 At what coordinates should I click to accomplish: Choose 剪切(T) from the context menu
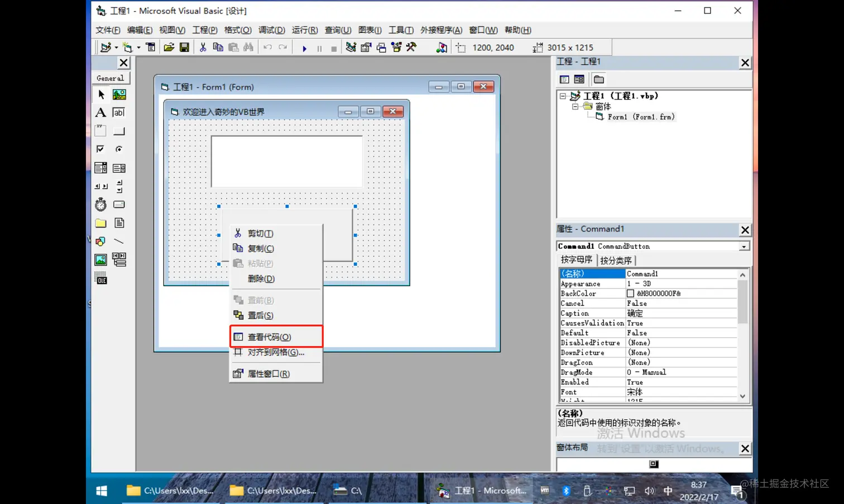coord(276,233)
